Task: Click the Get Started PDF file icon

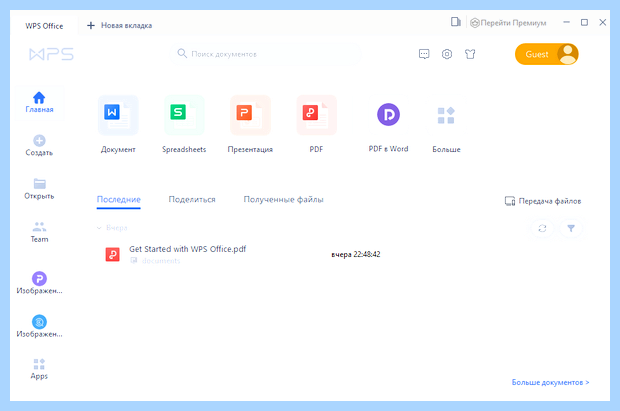Action: click(113, 254)
